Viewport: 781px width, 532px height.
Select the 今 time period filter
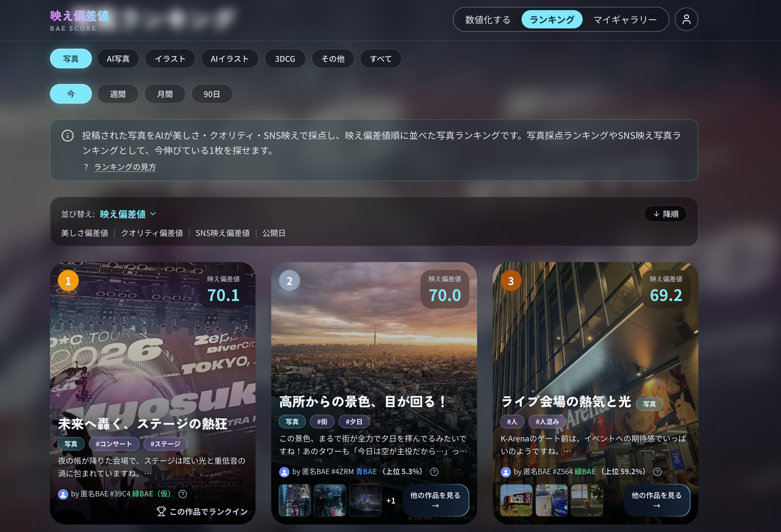tap(71, 94)
